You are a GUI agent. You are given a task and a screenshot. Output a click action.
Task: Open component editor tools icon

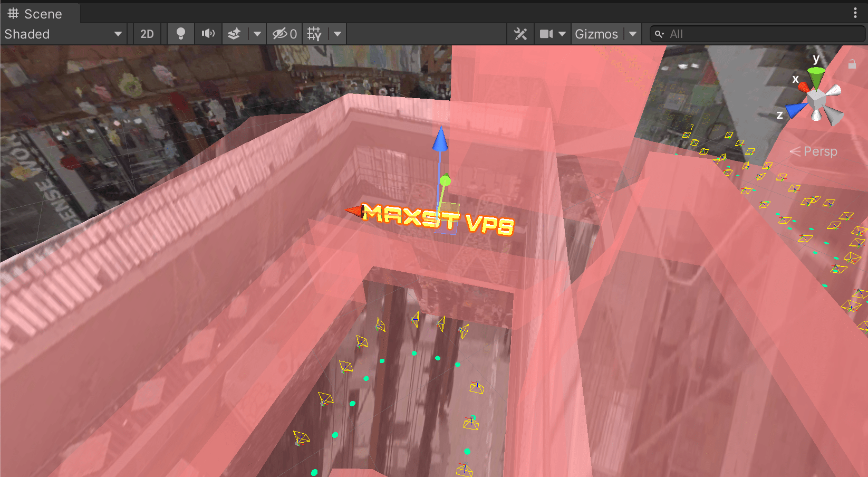520,34
